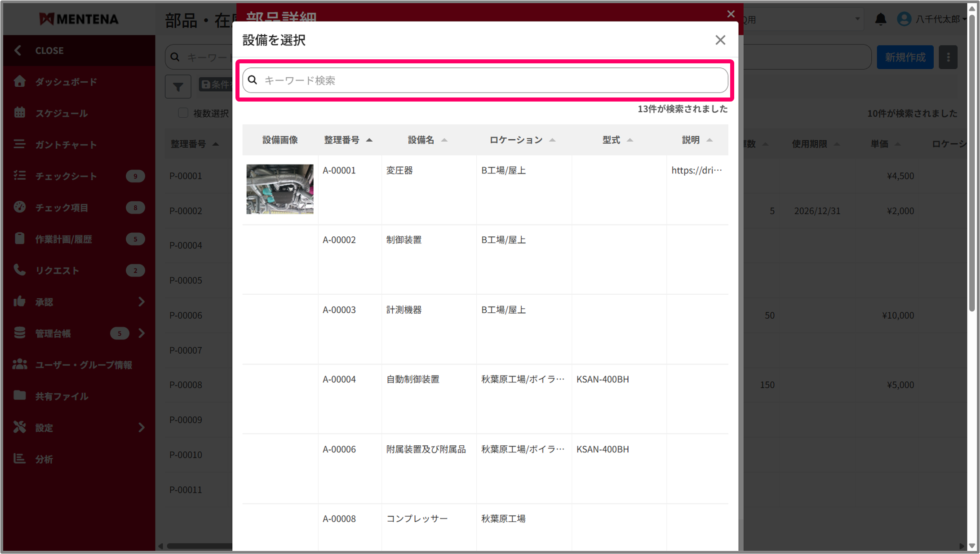Click the three-dot more options button
This screenshot has width=980, height=554.
948,58
